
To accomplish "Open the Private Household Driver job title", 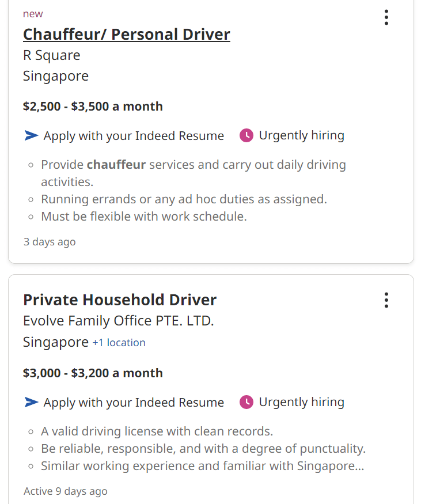I will 120,300.
